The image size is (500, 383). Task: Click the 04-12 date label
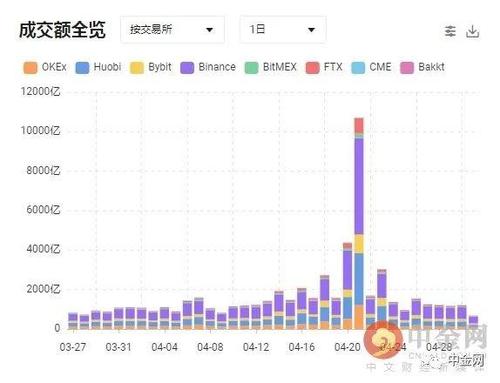click(256, 347)
